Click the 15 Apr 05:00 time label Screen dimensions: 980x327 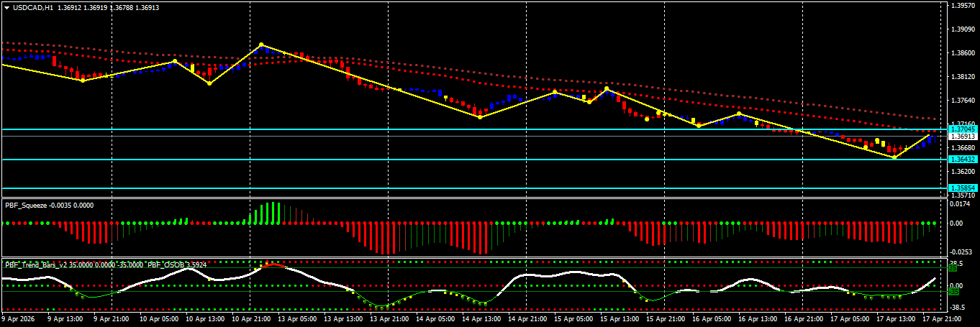pyautogui.click(x=572, y=318)
